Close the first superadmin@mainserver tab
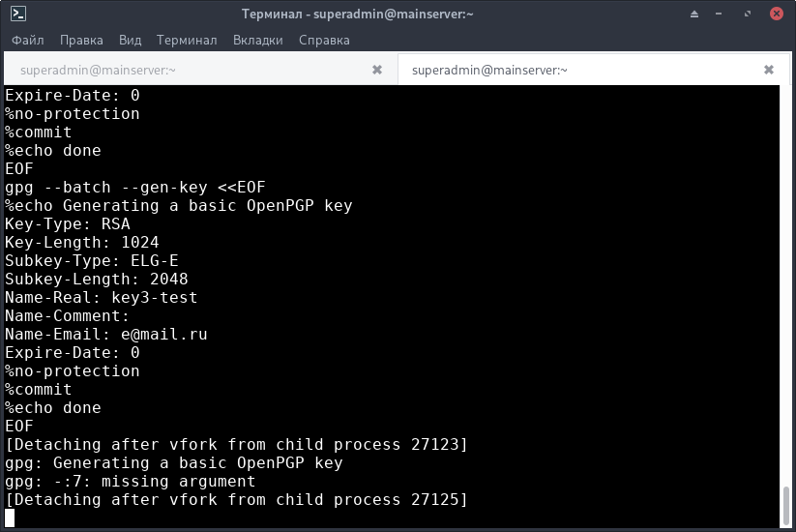Screen dimensions: 796x532 pyautogui.click(x=377, y=70)
